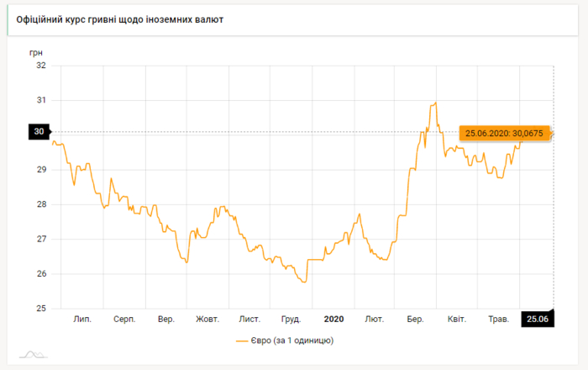
Task: Click the Вер. month label
Action: pos(166,319)
